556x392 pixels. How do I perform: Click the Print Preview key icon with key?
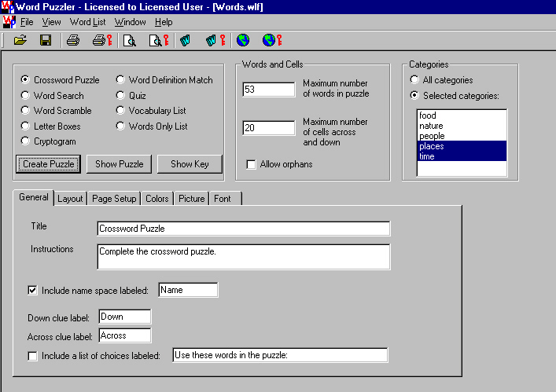tap(159, 41)
